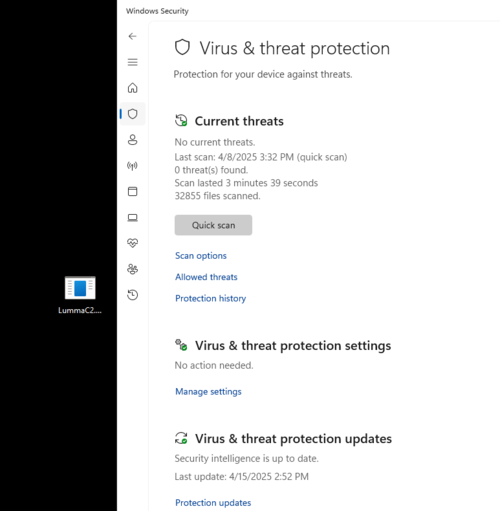Image resolution: width=500 pixels, height=511 pixels.
Task: Click the Windows Security window title
Action: [157, 11]
